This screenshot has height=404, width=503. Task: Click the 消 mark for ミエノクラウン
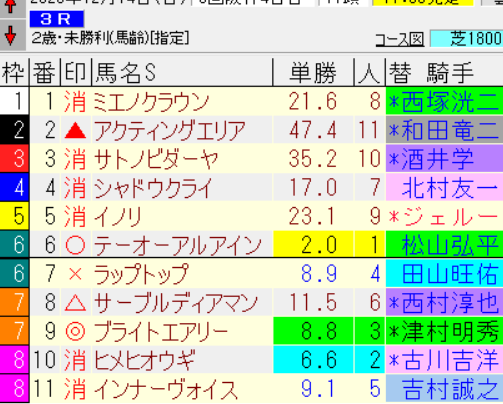coord(76,101)
